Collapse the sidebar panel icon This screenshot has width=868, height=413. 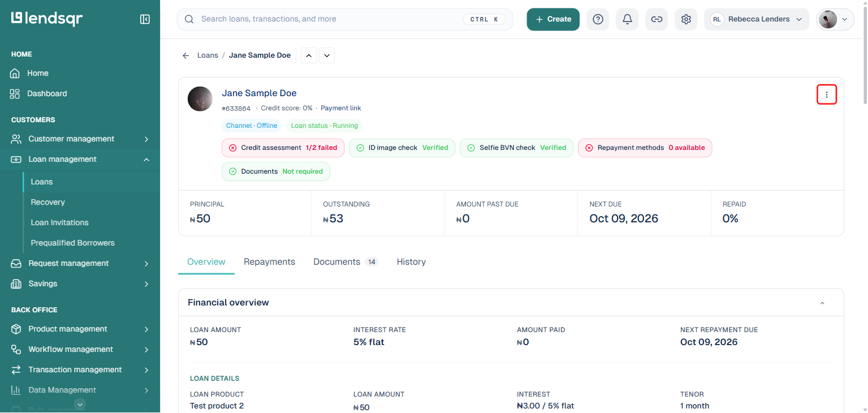click(145, 19)
